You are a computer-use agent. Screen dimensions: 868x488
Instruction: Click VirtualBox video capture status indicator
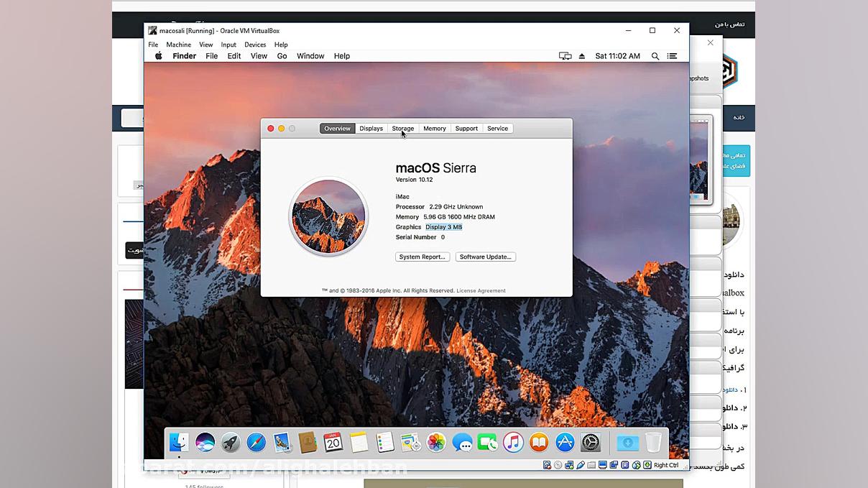pyautogui.click(x=614, y=465)
